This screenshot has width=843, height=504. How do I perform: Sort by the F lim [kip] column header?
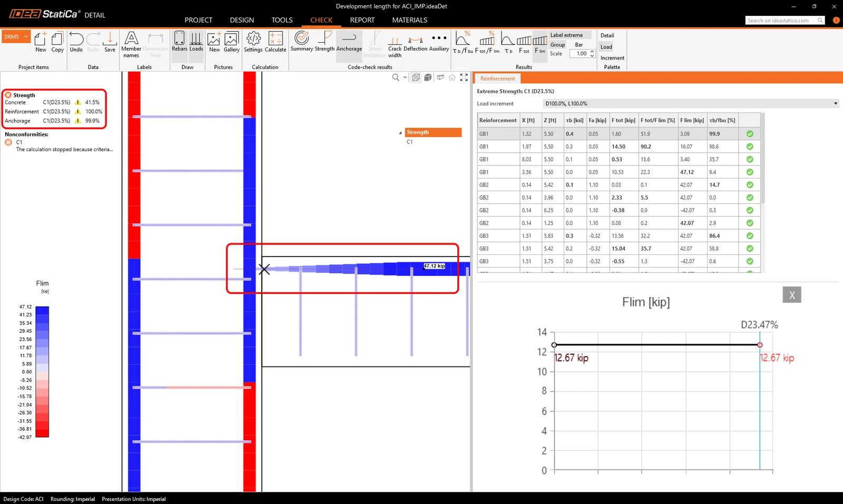[692, 121]
